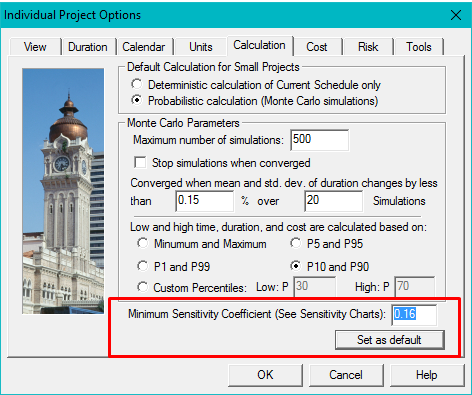Confirm options with the OK button
This screenshot has height=395, width=472.
[x=265, y=375]
